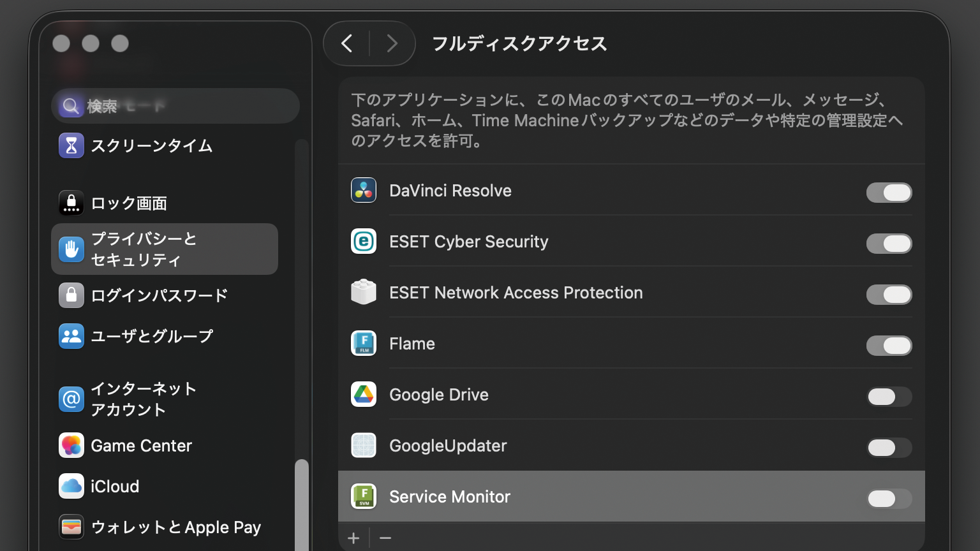Enable Google Drive full disk access
The height and width of the screenshot is (551, 980).
point(889,397)
